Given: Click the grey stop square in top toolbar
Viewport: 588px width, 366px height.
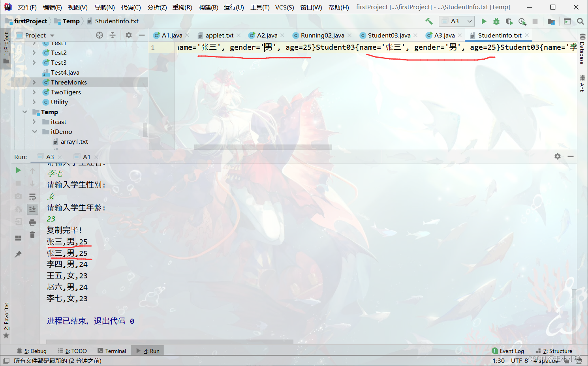Looking at the screenshot, I should [535, 21].
